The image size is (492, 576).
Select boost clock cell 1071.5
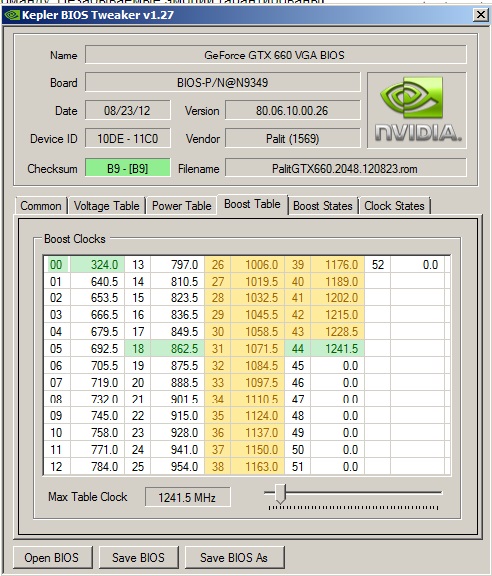point(258,348)
